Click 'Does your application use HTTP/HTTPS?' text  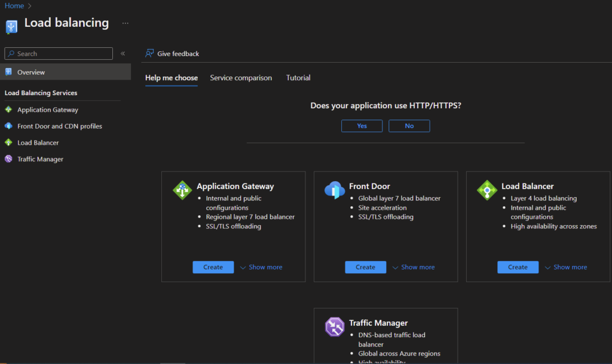point(385,105)
